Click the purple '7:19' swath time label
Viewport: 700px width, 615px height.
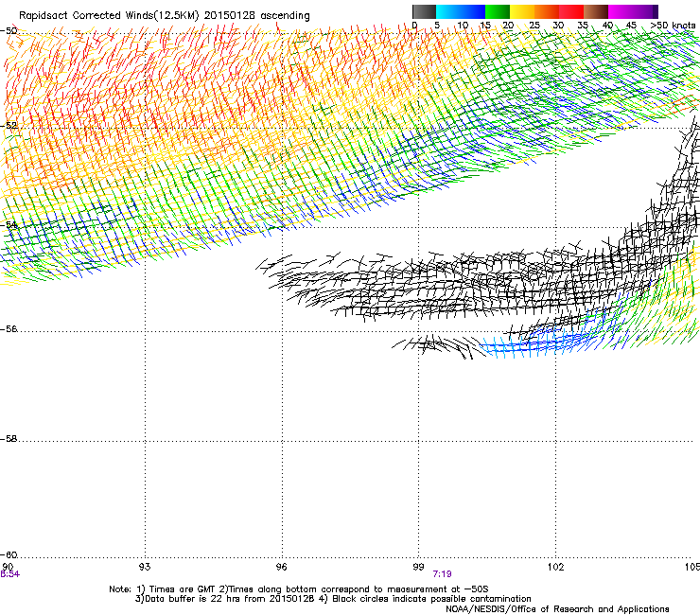click(x=442, y=574)
